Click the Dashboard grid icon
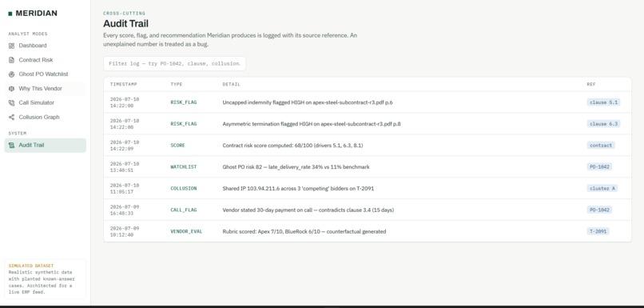 [11, 46]
